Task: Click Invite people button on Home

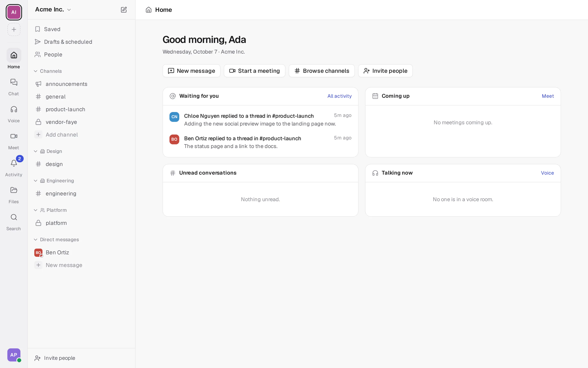Action: click(385, 71)
